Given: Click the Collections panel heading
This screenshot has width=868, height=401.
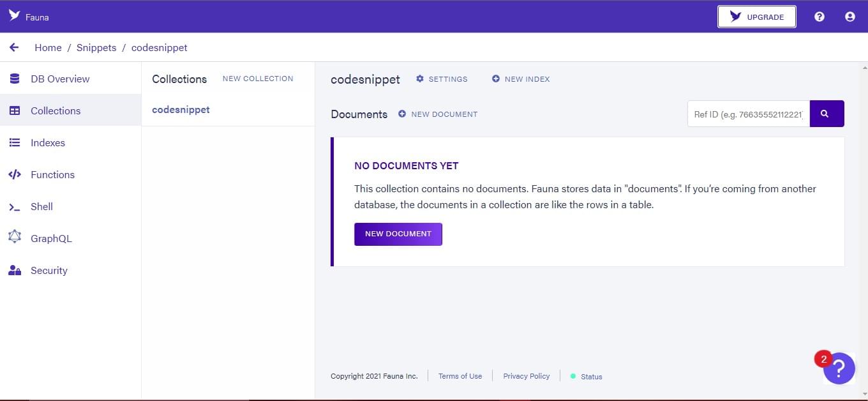Looking at the screenshot, I should (179, 79).
